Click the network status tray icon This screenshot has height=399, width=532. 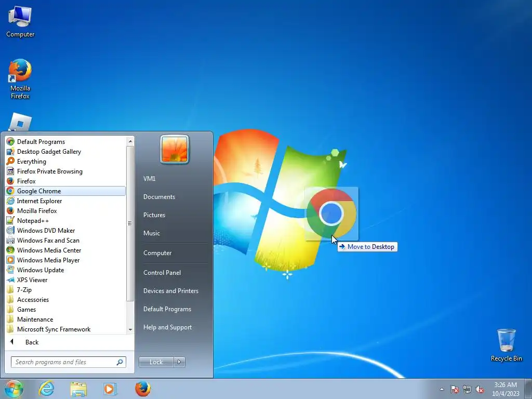tap(467, 389)
